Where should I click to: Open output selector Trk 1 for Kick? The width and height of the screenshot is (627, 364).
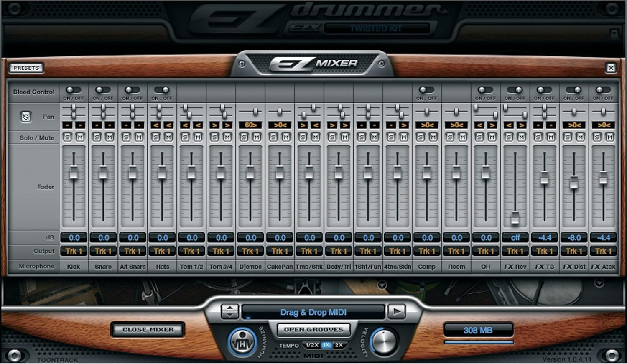click(74, 251)
